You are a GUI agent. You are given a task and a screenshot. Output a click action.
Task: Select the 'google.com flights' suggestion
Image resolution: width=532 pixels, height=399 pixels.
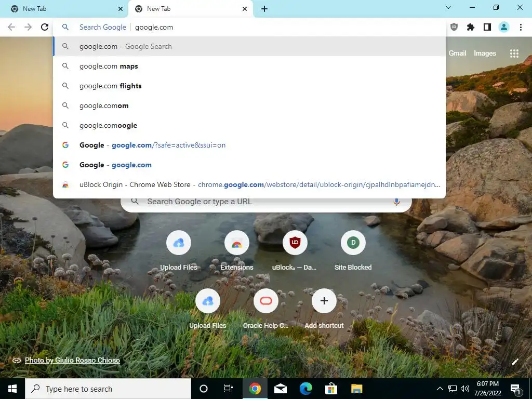click(249, 86)
